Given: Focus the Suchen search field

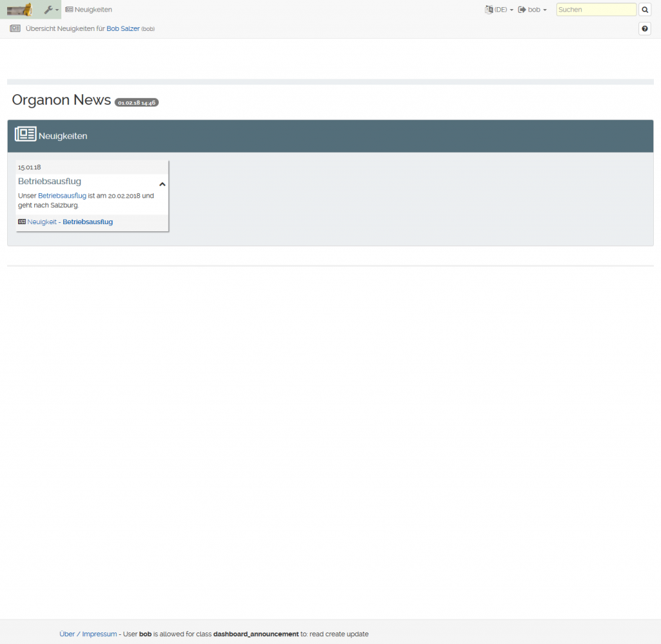Looking at the screenshot, I should click(x=596, y=10).
